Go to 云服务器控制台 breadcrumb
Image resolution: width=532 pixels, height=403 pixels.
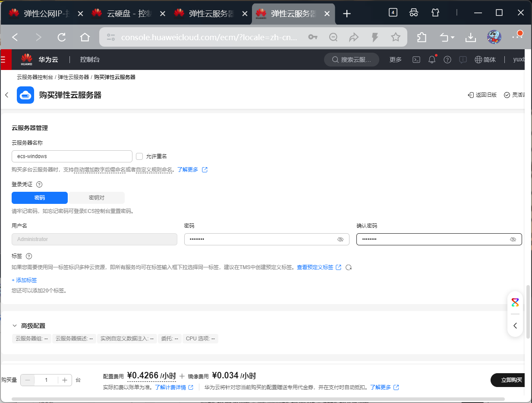pos(35,77)
